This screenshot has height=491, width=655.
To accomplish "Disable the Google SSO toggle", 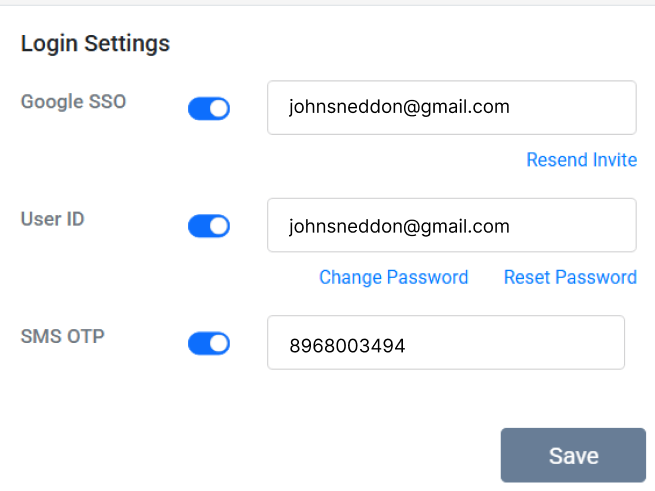I will click(x=208, y=108).
